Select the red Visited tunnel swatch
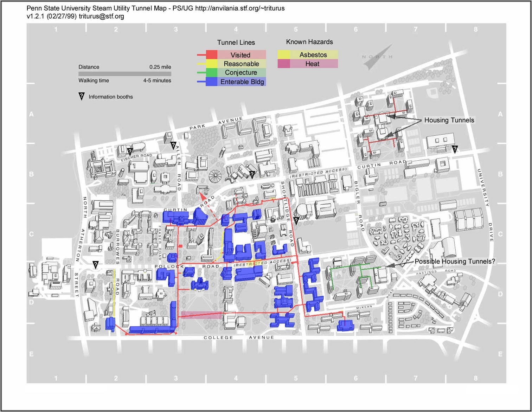Image resolution: width=532 pixels, height=412 pixels. 212,55
